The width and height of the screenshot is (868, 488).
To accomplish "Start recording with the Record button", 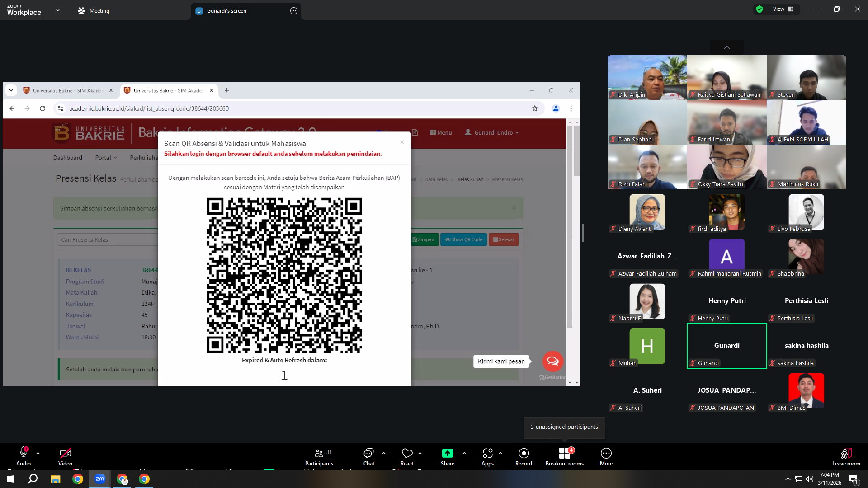I will tap(524, 456).
